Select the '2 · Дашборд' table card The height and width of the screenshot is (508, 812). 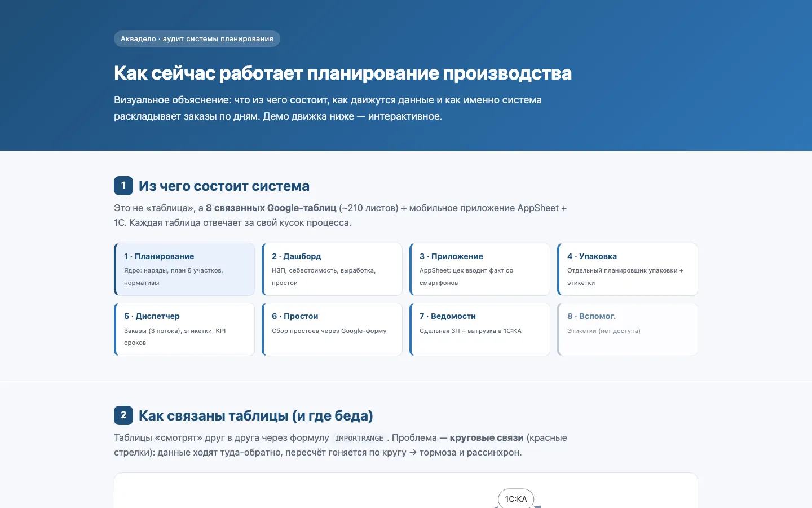point(332,269)
